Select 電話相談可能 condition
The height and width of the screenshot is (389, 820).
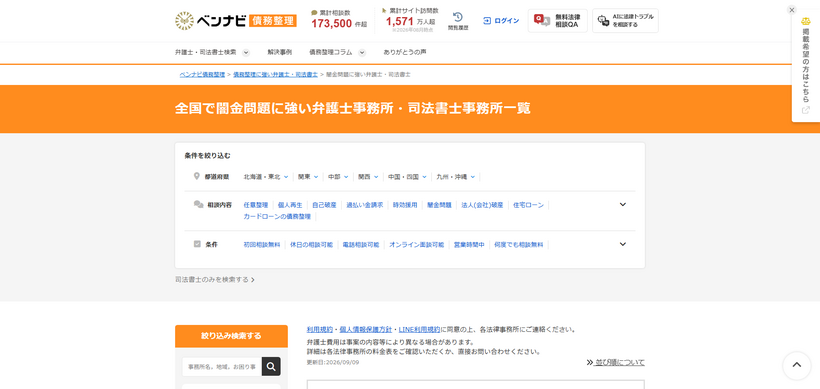coord(361,245)
